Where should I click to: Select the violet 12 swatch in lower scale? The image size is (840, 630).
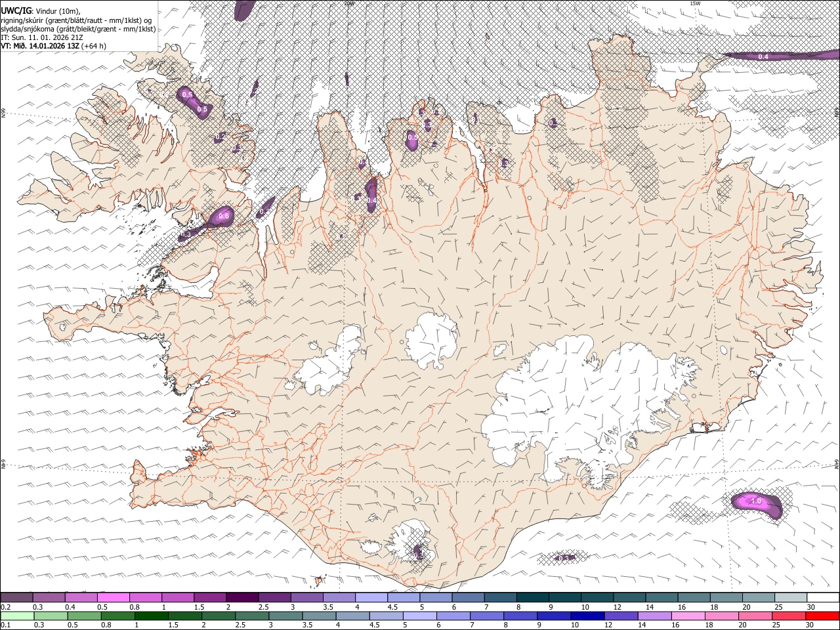tap(621, 616)
